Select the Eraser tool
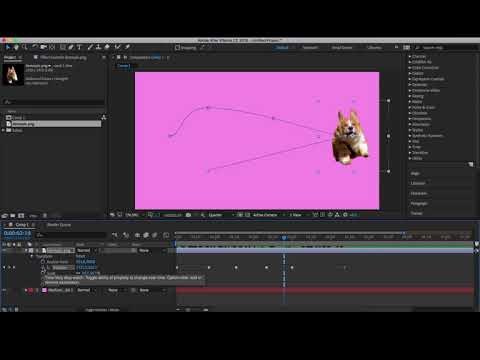 [107, 47]
